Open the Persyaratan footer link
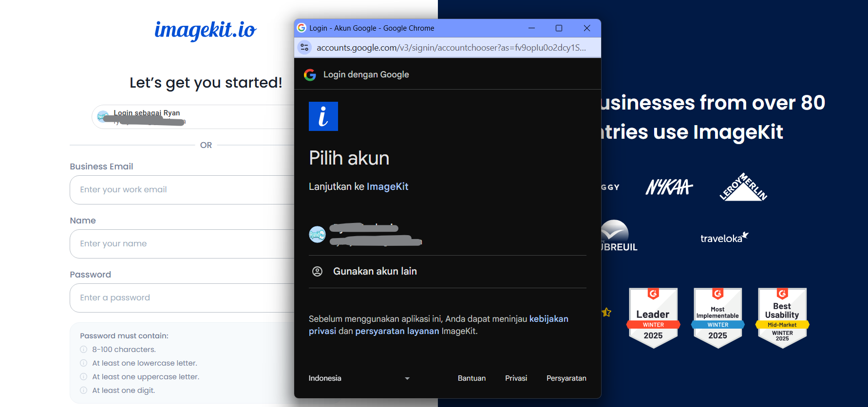Screen dimensions: 868x407 (566, 378)
